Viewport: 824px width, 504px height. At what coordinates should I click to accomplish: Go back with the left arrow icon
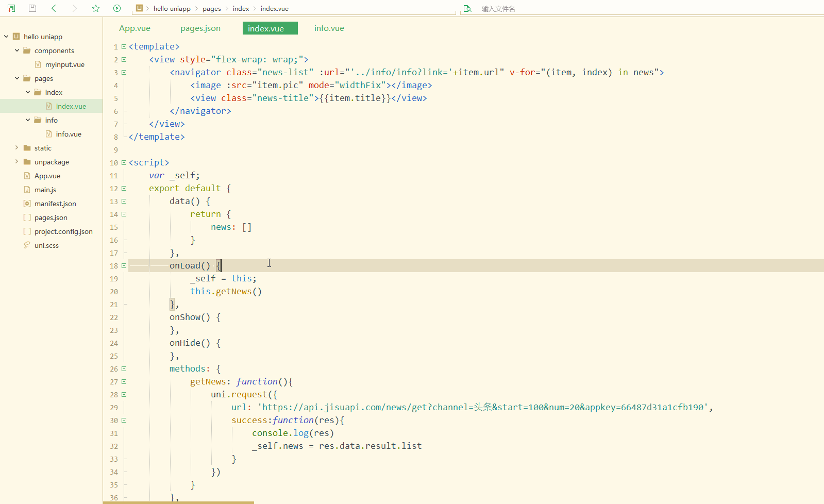[54, 8]
